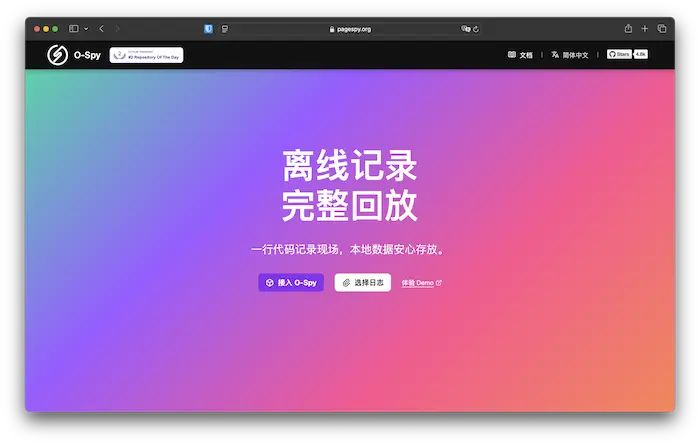
Task: Click the O-Spy brand name text
Action: point(87,55)
